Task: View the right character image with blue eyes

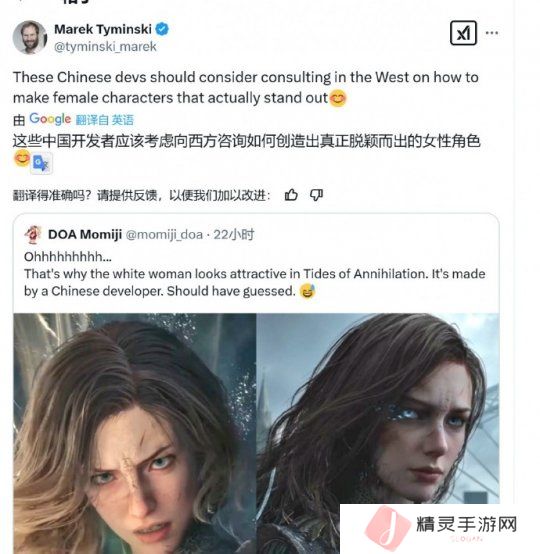Action: tap(378, 408)
